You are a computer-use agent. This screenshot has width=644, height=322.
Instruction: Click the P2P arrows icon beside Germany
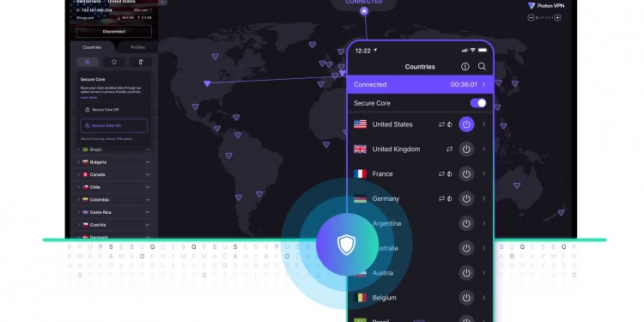tap(442, 198)
